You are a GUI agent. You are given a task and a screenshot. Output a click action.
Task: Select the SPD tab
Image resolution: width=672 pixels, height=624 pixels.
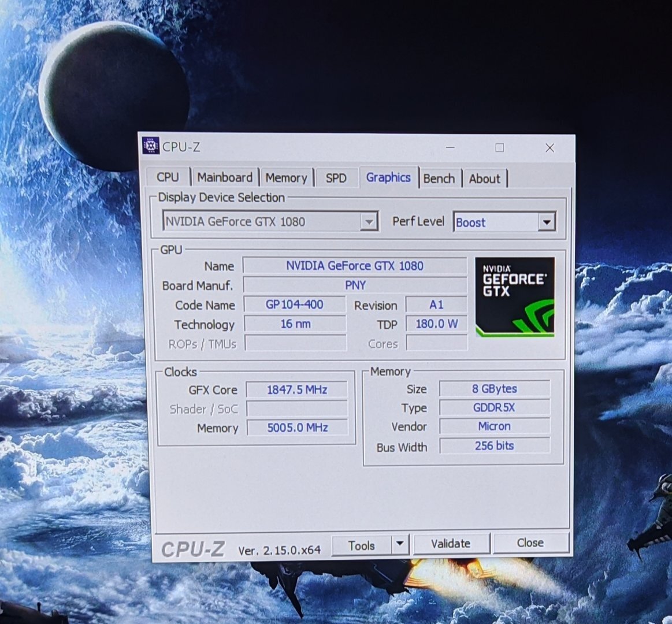click(336, 178)
